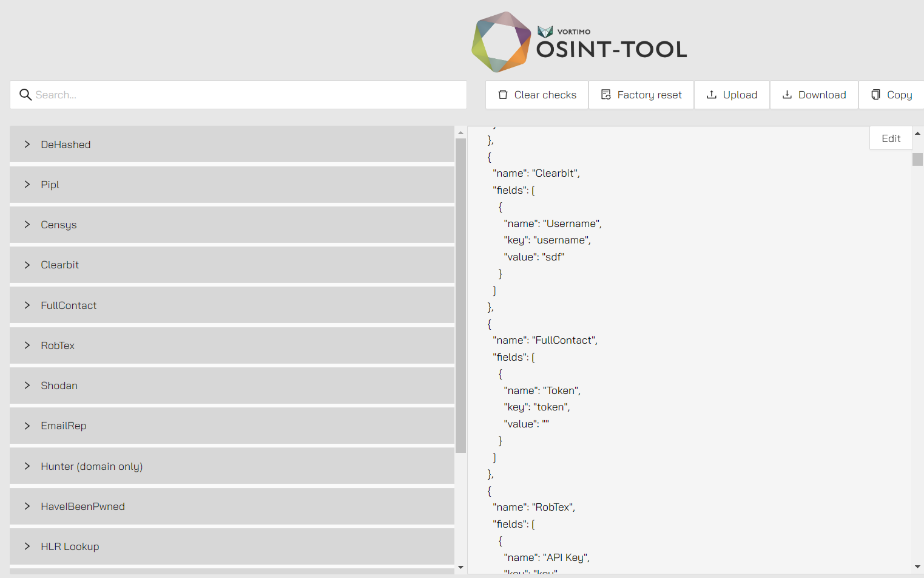Viewport: 924px width, 578px height.
Task: Expand the Shodan chevron
Action: (27, 386)
